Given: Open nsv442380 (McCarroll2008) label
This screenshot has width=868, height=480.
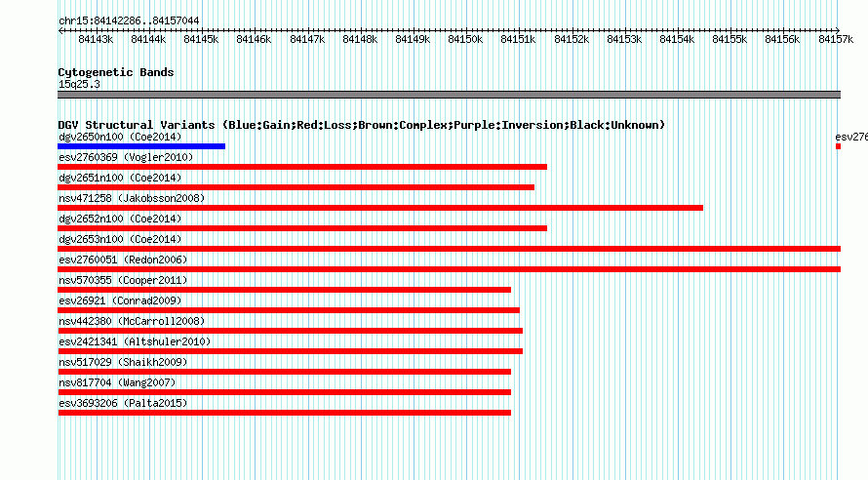Looking at the screenshot, I should [132, 321].
